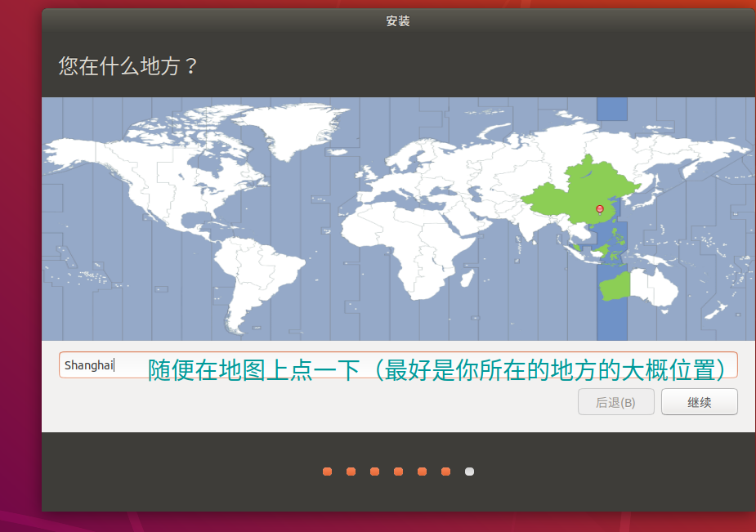Screen dimensions: 756x532
Task: Click the first orange progress dot
Action: pos(327,472)
